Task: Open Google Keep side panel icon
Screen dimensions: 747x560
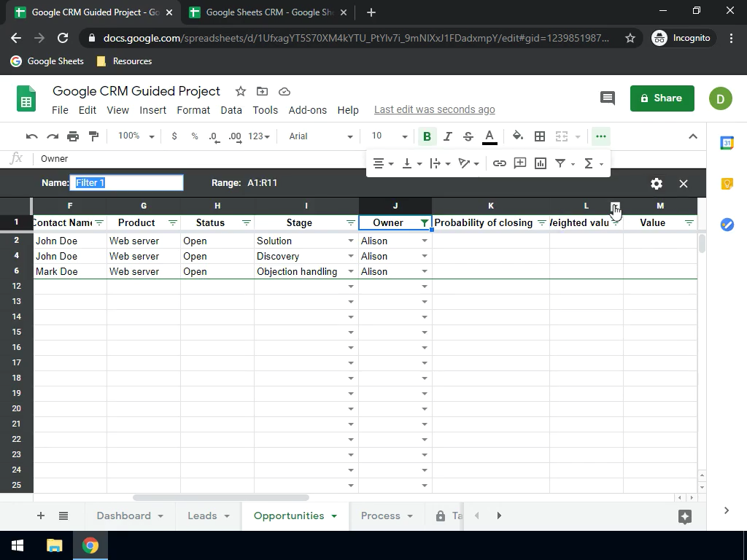Action: coord(727,183)
